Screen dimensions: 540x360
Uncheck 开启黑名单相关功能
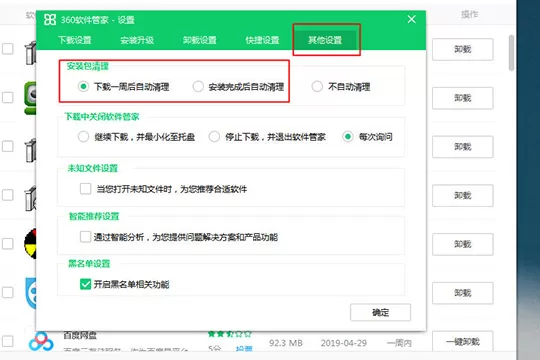pos(85,284)
